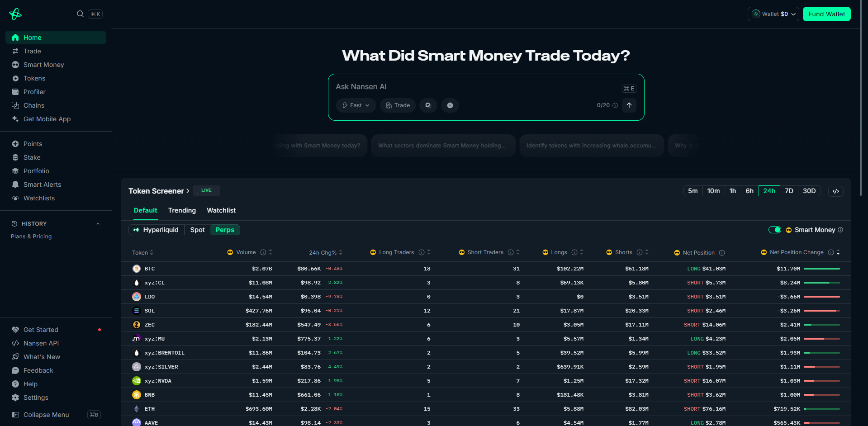The image size is (868, 426).
Task: Click the Collapse Menu button
Action: [x=56, y=415]
